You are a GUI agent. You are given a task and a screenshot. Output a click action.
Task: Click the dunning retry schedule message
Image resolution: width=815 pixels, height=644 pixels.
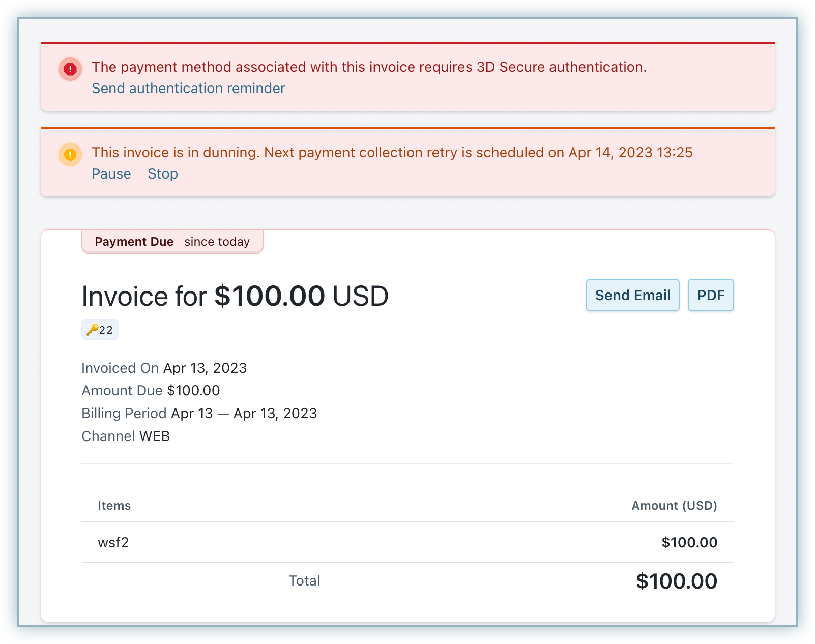[x=392, y=153]
